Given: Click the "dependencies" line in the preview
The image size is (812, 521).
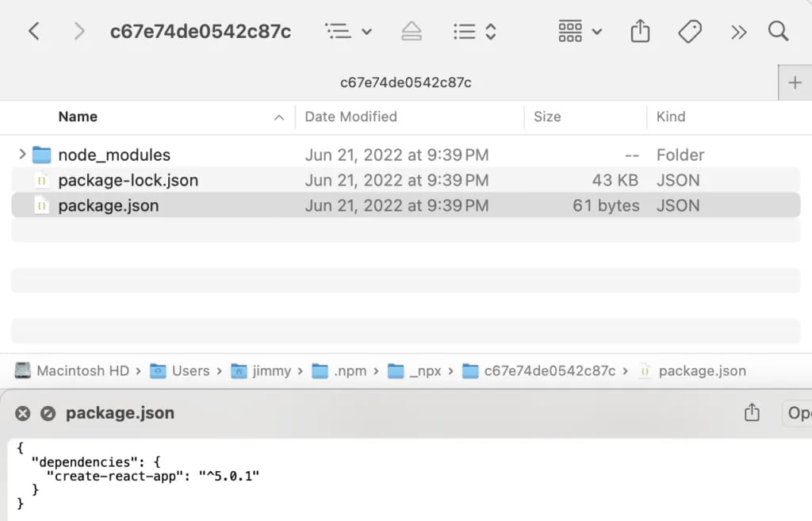Looking at the screenshot, I should tap(96, 462).
